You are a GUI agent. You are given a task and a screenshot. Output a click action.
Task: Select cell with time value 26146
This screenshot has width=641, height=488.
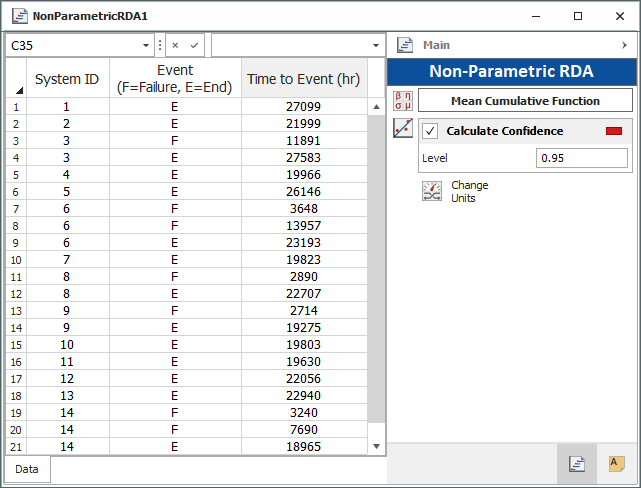(x=304, y=192)
